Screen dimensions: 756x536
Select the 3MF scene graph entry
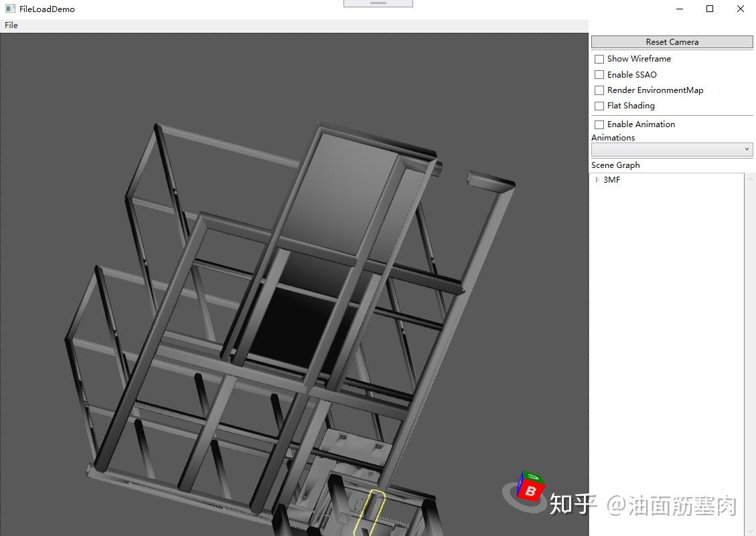611,179
